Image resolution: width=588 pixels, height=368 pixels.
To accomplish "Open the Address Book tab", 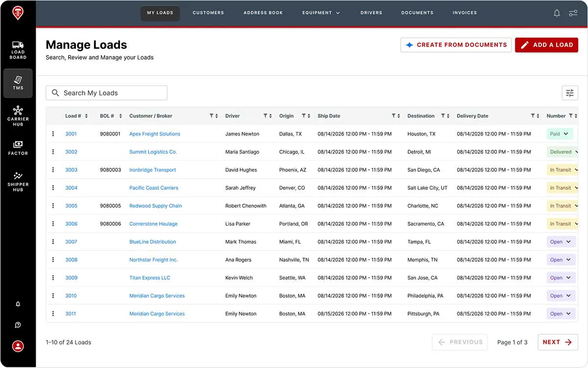I will 263,13.
